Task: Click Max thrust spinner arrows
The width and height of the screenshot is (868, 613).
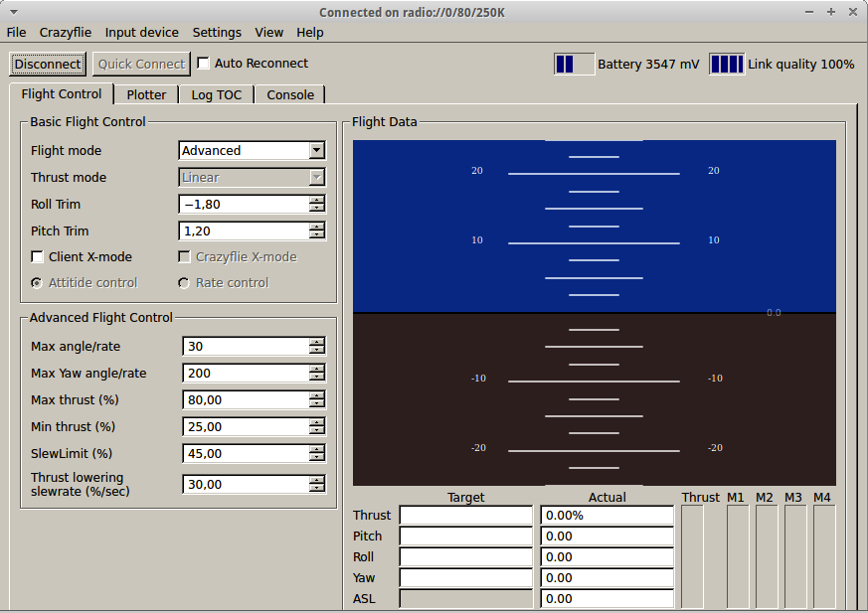Action: pos(317,400)
